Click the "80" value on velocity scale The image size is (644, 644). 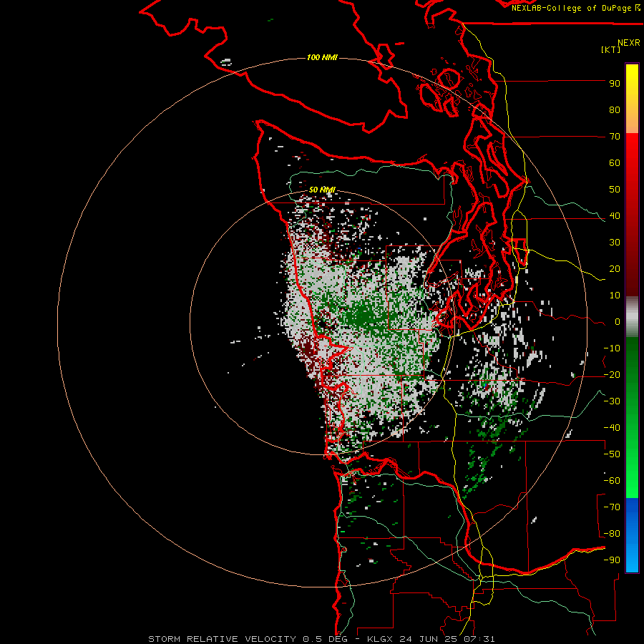[615, 109]
